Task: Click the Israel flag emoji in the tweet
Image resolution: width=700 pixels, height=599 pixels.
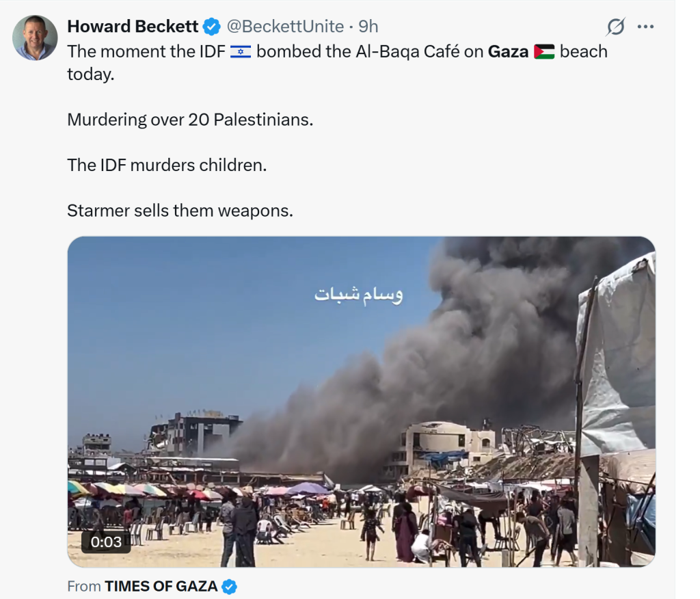Action: coord(241,51)
